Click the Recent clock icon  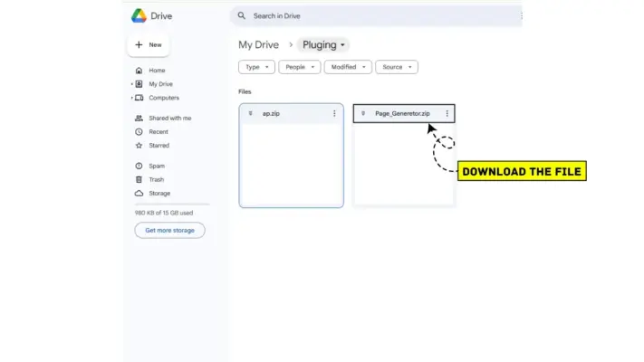[x=139, y=132]
